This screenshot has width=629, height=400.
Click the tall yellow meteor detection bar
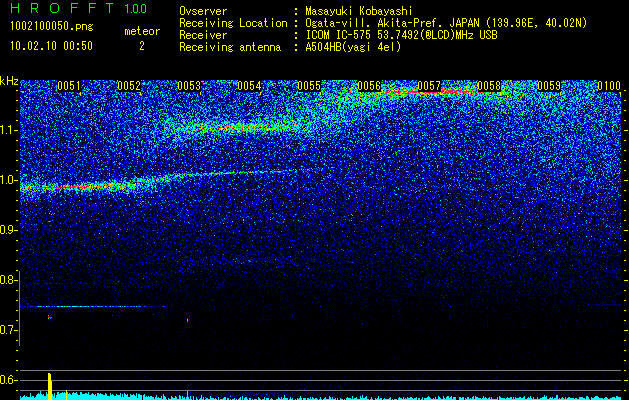50,386
